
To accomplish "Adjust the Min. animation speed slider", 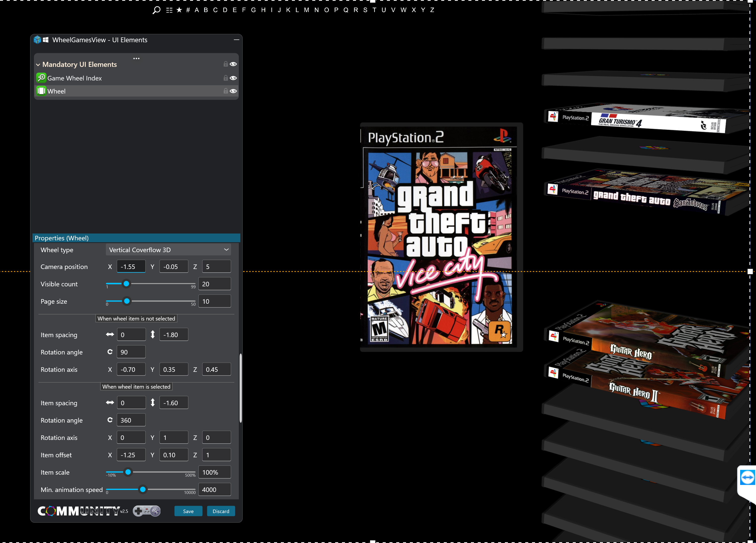I will [x=143, y=489].
